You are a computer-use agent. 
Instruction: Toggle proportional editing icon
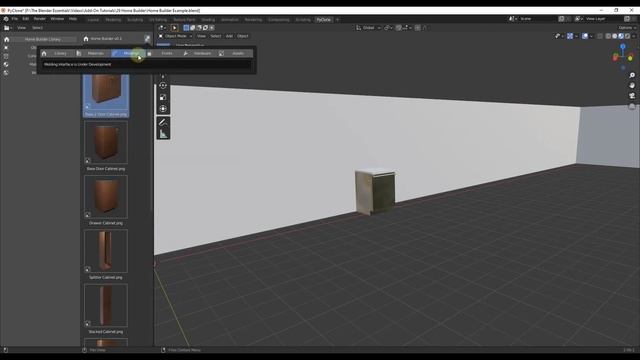(x=418, y=28)
